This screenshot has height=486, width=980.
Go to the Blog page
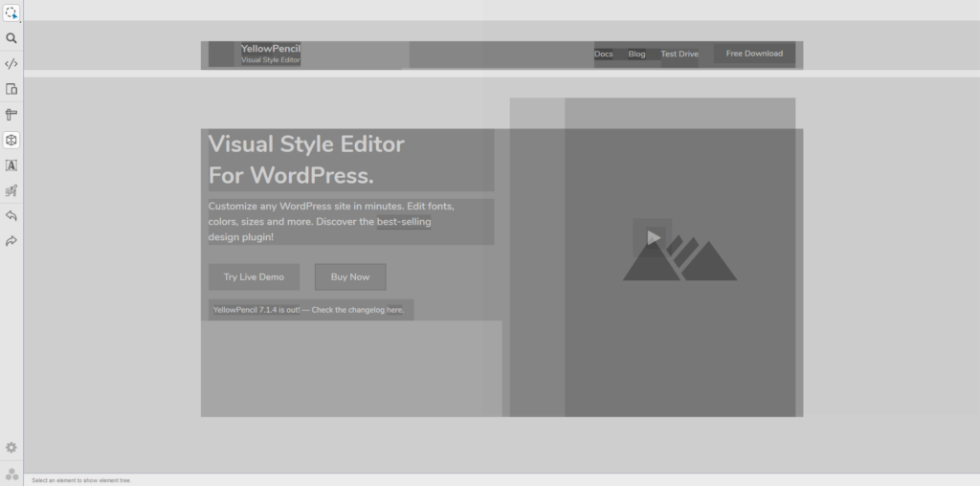(x=636, y=55)
